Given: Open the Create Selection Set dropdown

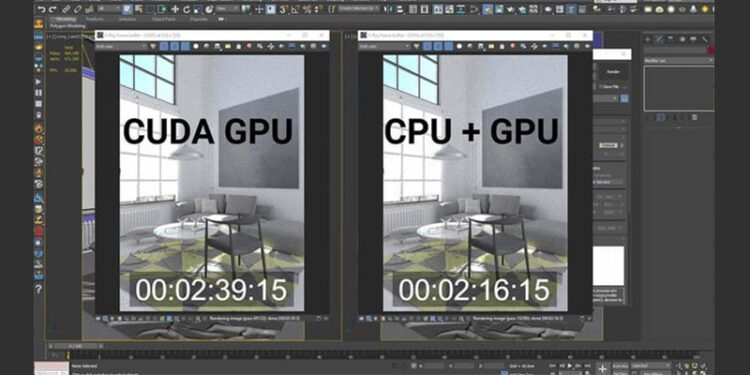Looking at the screenshot, I should [359, 9].
